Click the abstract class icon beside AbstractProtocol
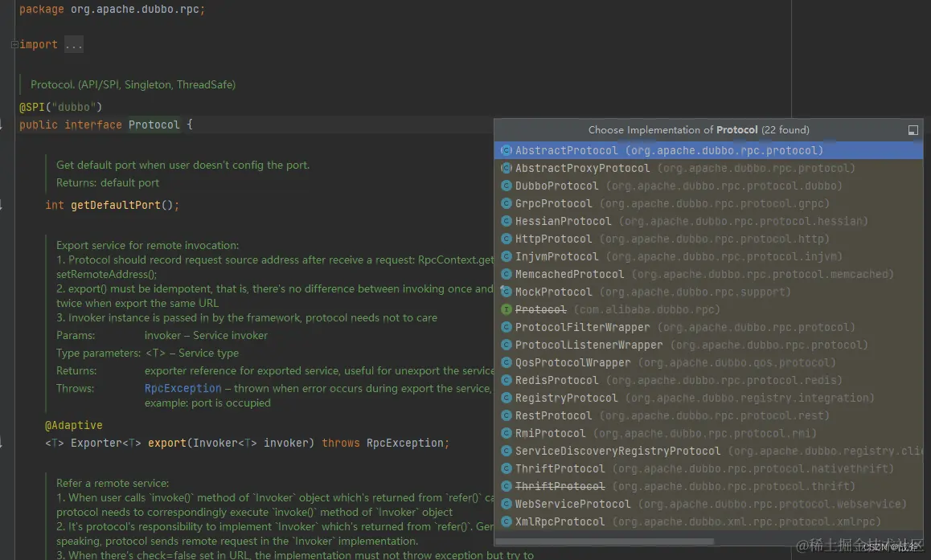The image size is (931, 560). [507, 150]
